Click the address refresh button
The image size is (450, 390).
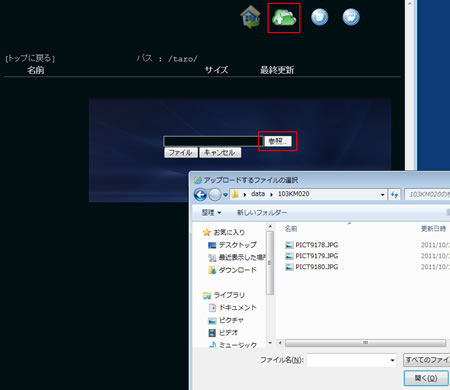[x=394, y=195]
